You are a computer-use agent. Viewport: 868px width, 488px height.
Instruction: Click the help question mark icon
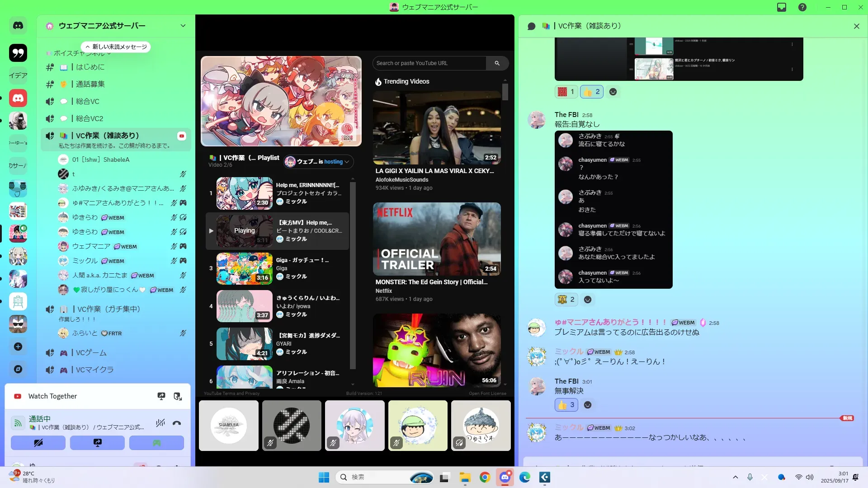pos(802,7)
